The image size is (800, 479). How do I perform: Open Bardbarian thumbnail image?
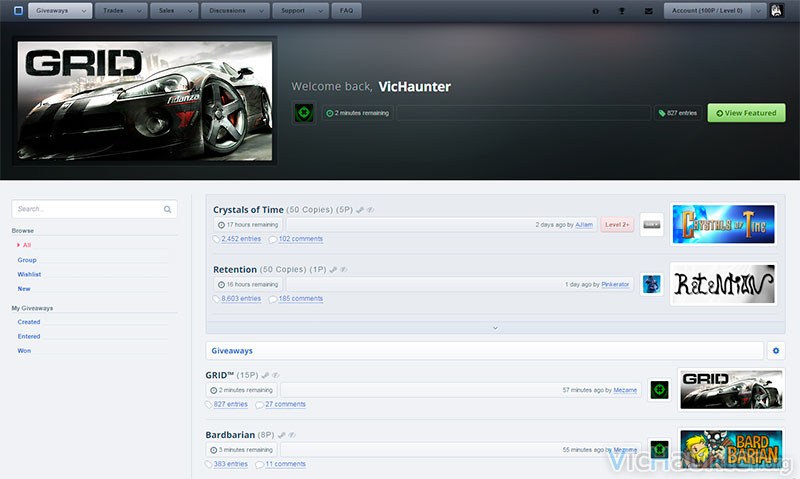point(731,449)
